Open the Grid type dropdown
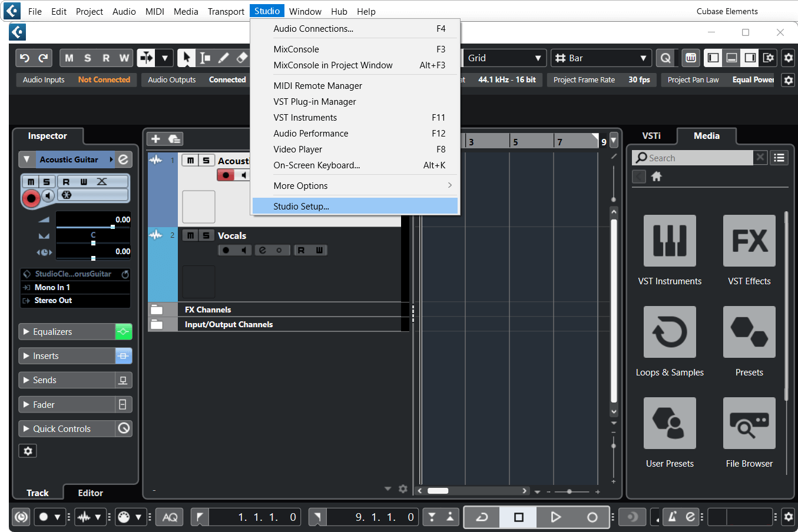 click(x=504, y=58)
